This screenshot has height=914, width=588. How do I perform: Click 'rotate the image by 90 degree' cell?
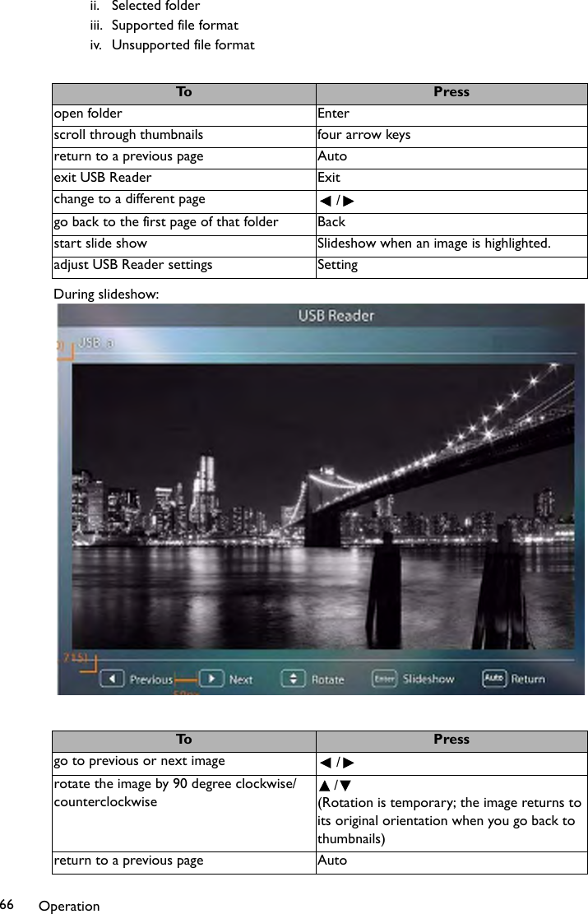tap(184, 813)
